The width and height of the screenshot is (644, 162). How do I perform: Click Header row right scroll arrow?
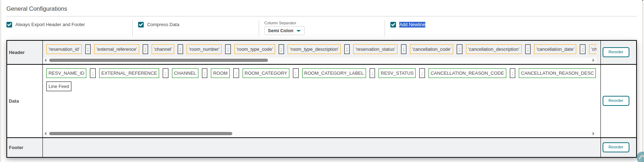point(593,60)
